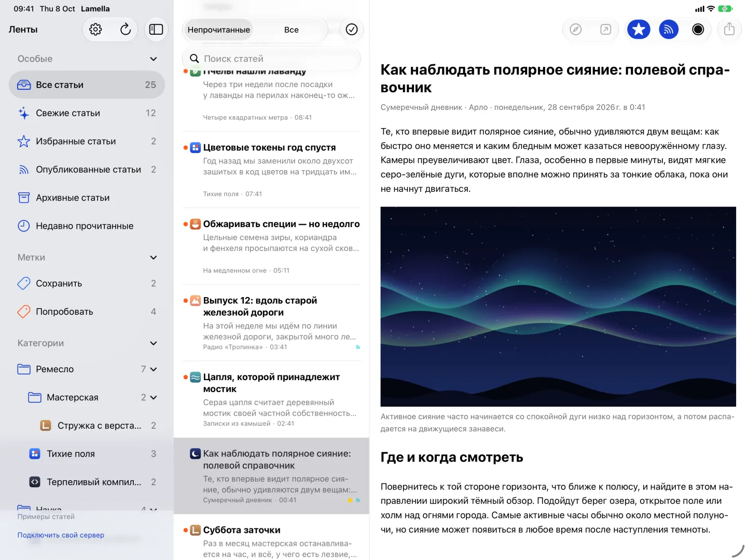
Task: Select Все статьи in the sidebar
Action: click(x=87, y=85)
